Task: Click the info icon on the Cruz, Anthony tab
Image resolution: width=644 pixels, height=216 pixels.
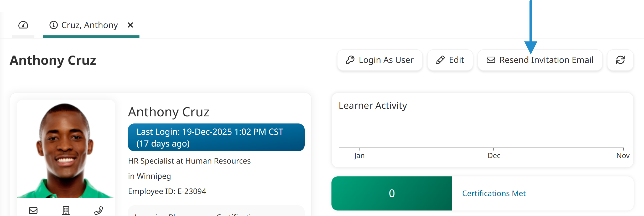Action: tap(53, 25)
